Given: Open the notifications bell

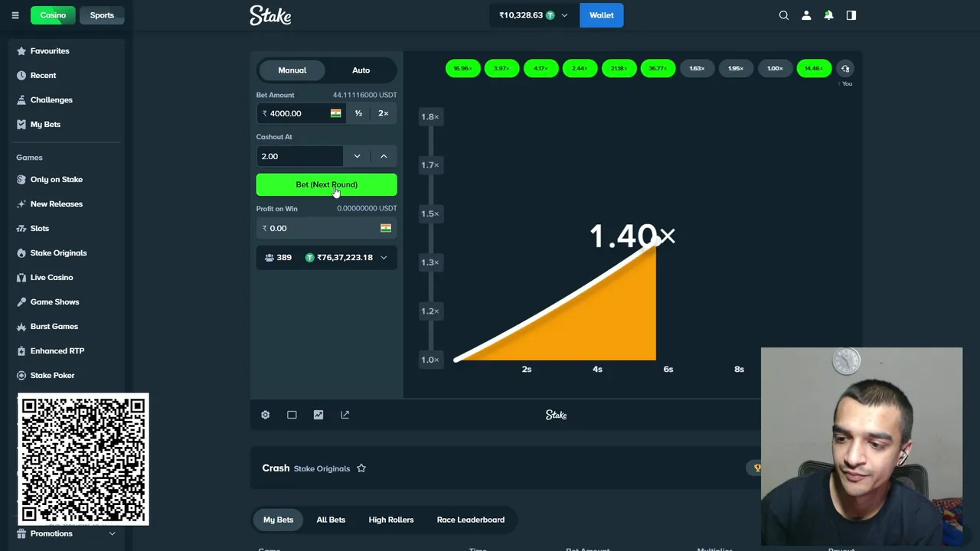Looking at the screenshot, I should pyautogui.click(x=828, y=15).
